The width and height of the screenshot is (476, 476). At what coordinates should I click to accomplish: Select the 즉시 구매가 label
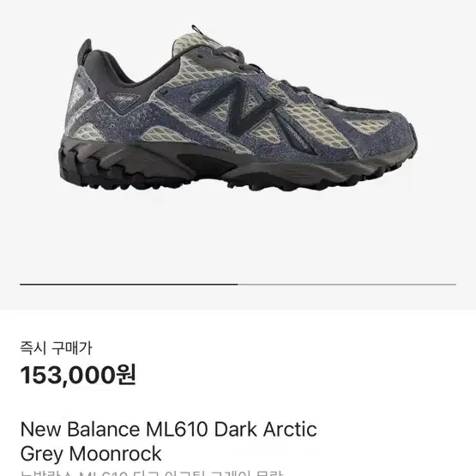(56, 348)
